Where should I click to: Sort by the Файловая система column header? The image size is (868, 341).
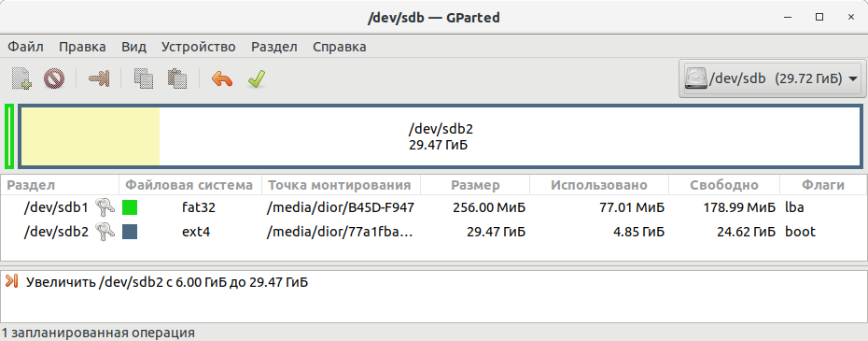tap(189, 185)
